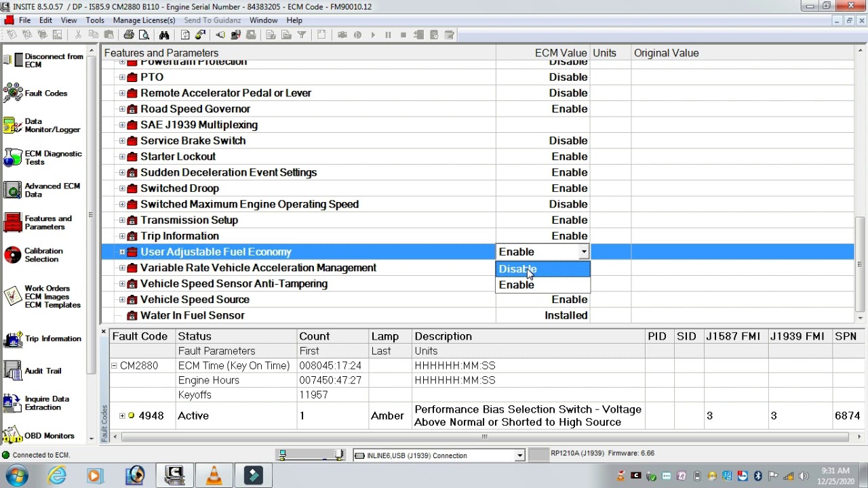Viewport: 868px width, 488px height.
Task: Open Work Orders ECM Images Templates
Action: coord(42,296)
